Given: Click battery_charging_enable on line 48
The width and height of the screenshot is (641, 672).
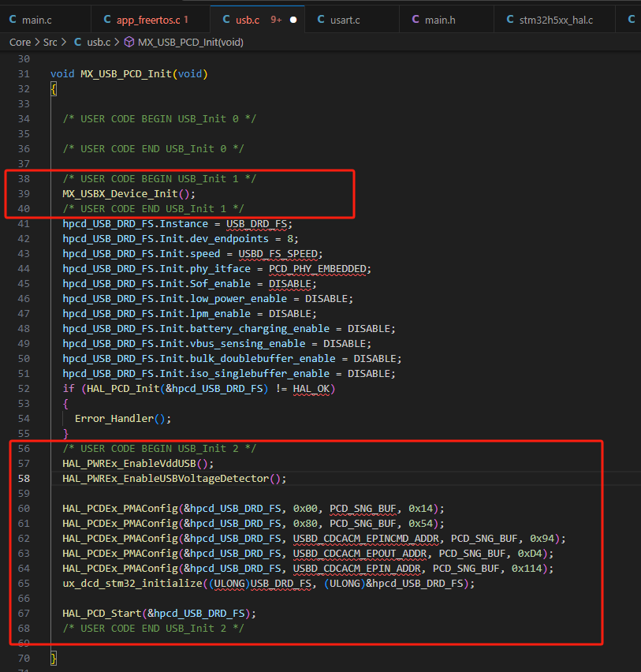Looking at the screenshot, I should pos(259,329).
